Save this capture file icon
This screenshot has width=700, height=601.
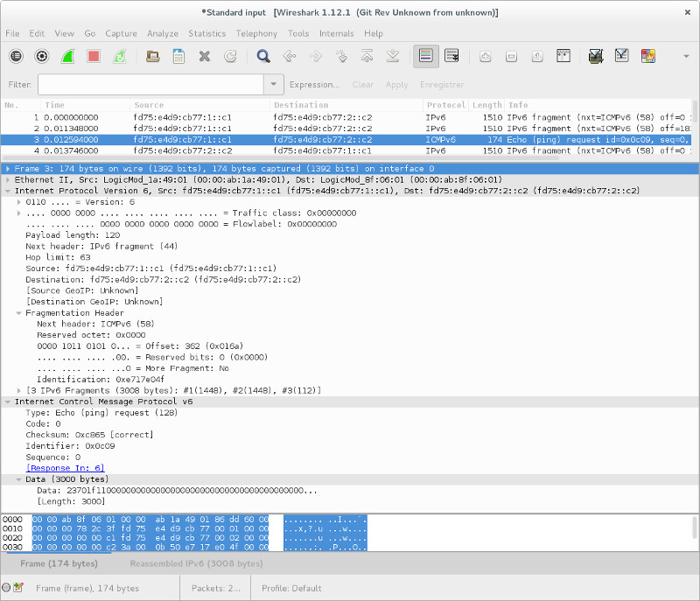(178, 56)
